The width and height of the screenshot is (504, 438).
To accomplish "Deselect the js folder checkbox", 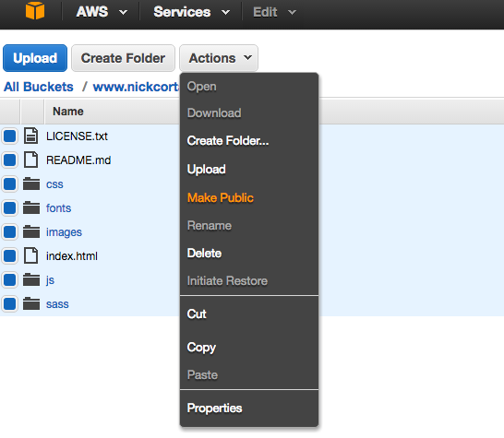I will click(9, 279).
